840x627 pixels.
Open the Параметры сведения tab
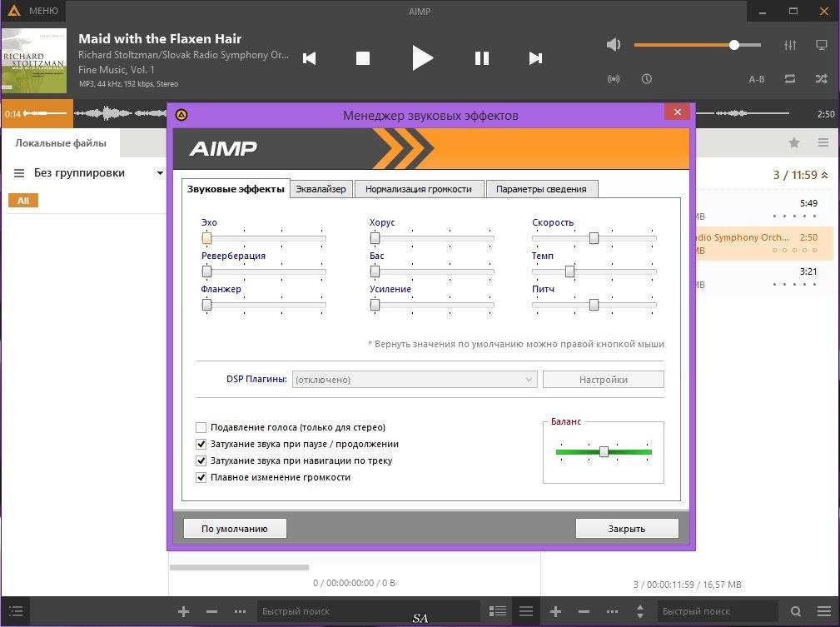pos(542,189)
